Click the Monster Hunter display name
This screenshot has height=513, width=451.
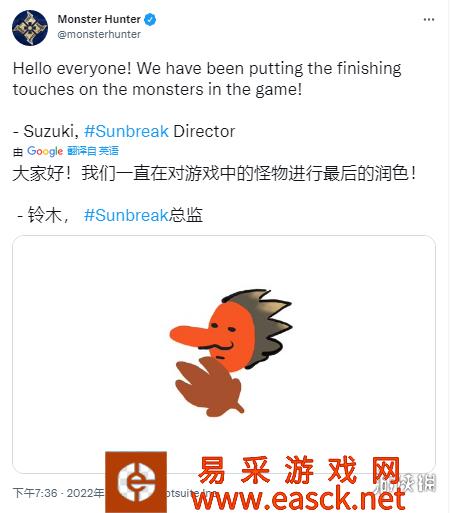99,19
